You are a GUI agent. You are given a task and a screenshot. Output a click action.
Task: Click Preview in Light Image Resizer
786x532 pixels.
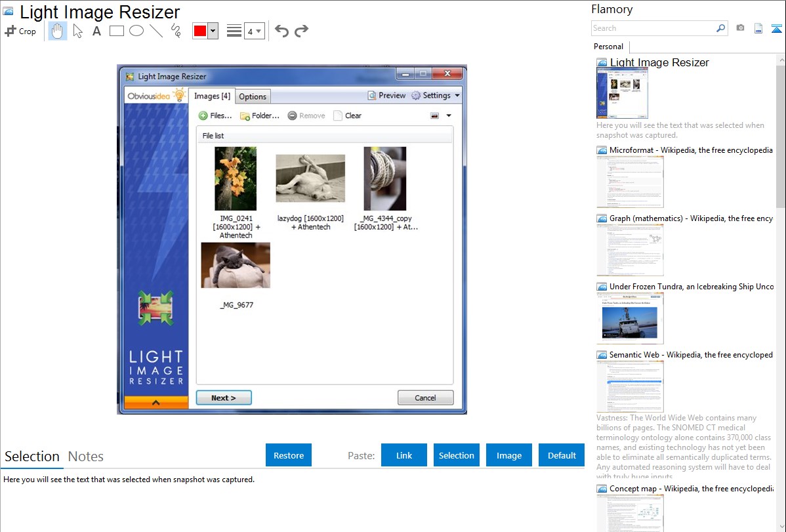(386, 95)
